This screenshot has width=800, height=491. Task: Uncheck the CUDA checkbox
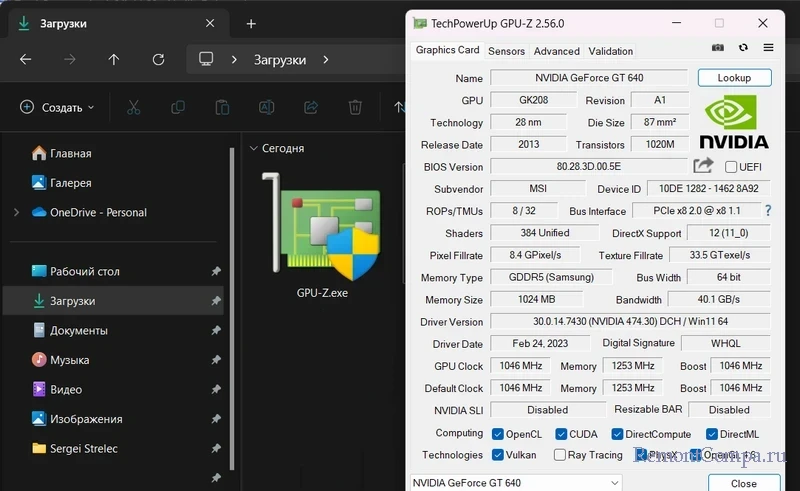[x=561, y=434]
